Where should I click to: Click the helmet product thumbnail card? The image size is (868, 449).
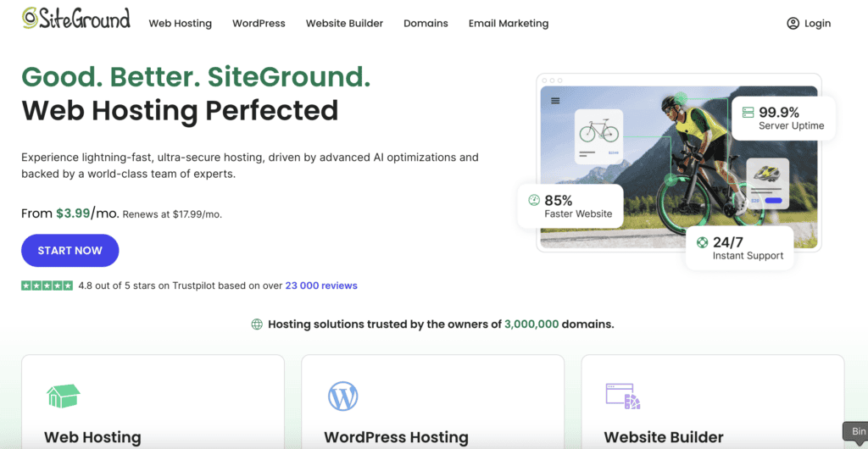coord(766,183)
